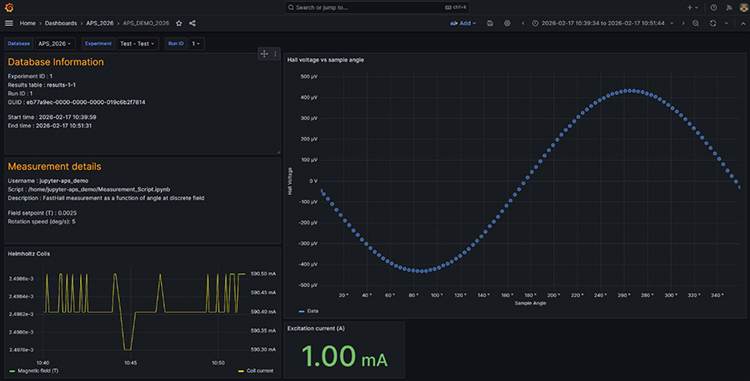Screen dimensions: 750x381
Task: Open the hamburger navigation menu
Action: [9, 23]
